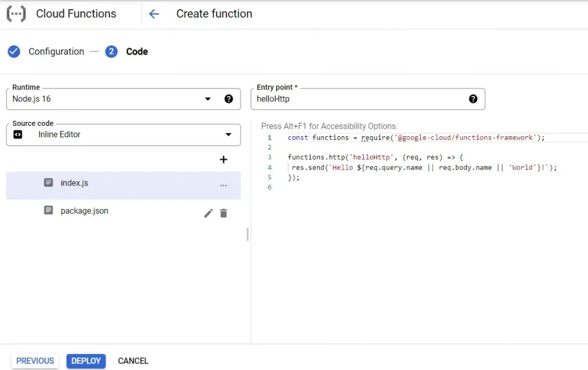Click code line 4 with res.send
588x370 pixels.
click(x=424, y=167)
